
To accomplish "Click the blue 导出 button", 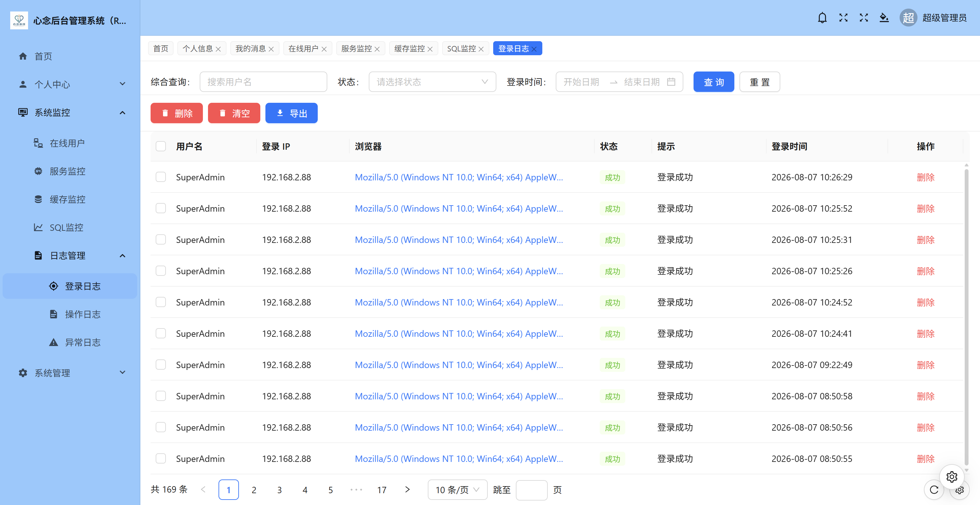I will pyautogui.click(x=291, y=113).
